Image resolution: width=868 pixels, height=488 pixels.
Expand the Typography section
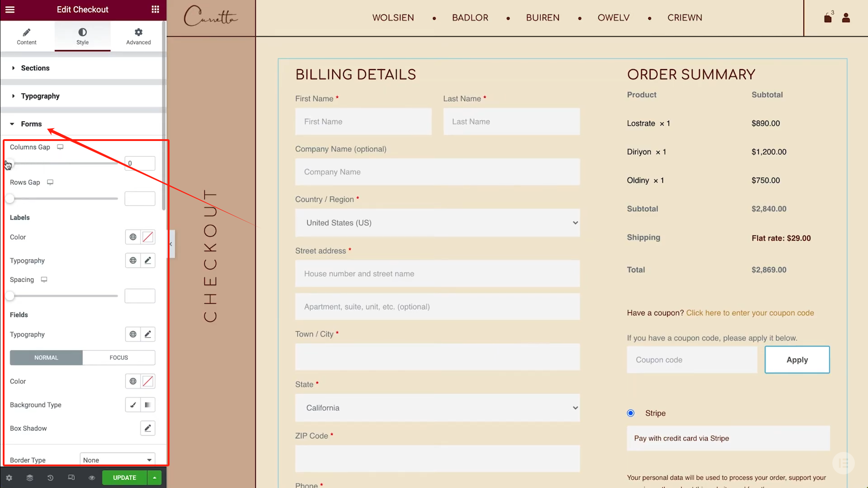pos(40,96)
